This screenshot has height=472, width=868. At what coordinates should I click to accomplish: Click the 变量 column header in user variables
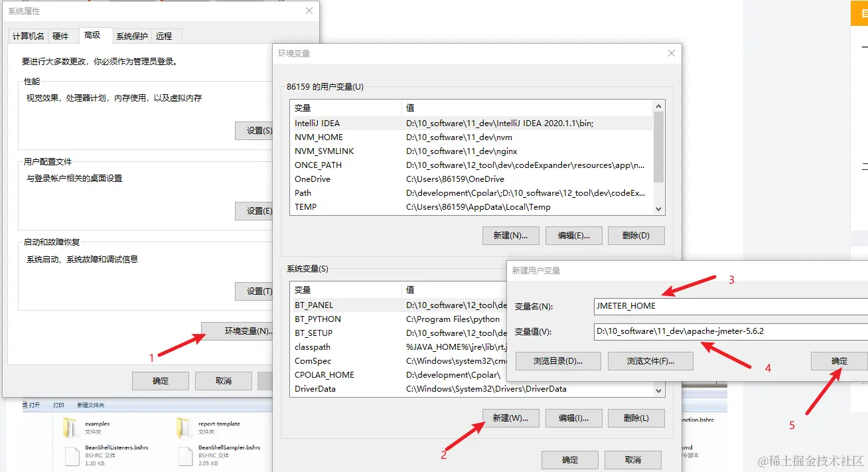[x=346, y=108]
